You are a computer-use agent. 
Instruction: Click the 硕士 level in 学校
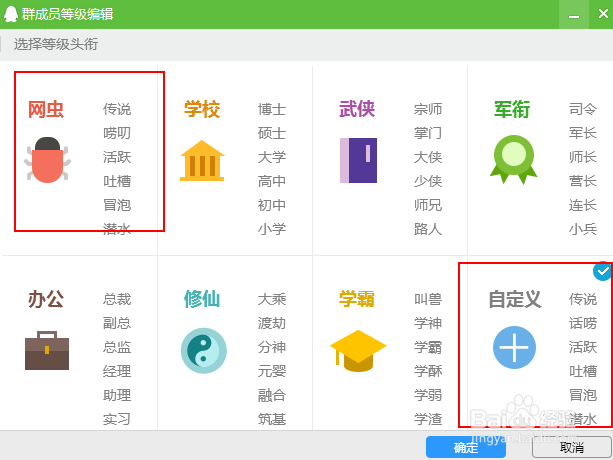tap(272, 133)
